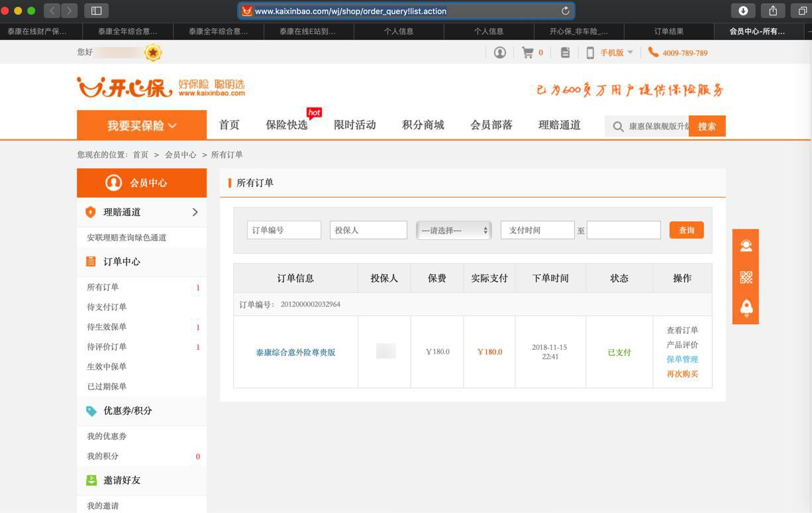Open the 保险快选 navigation item
Screen dimensions: 812x513
287,125
